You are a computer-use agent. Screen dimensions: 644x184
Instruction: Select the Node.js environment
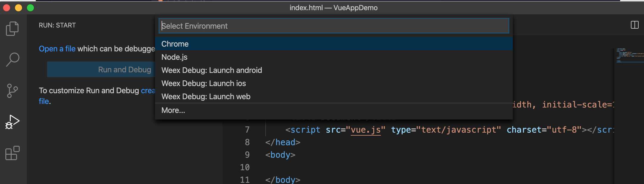[334, 57]
